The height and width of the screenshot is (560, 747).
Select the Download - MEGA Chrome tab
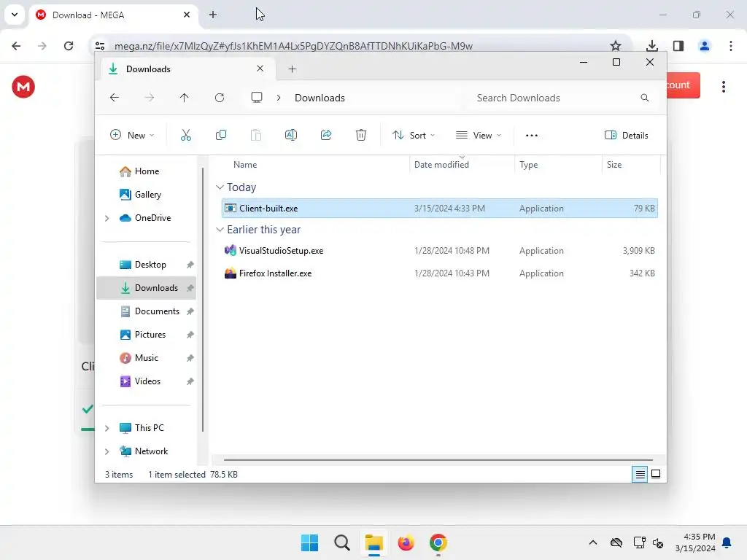point(112,15)
